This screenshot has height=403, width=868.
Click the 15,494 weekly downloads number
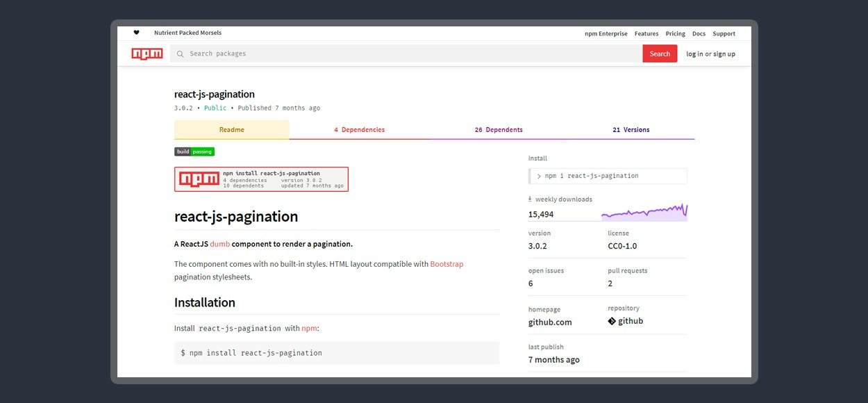[541, 214]
